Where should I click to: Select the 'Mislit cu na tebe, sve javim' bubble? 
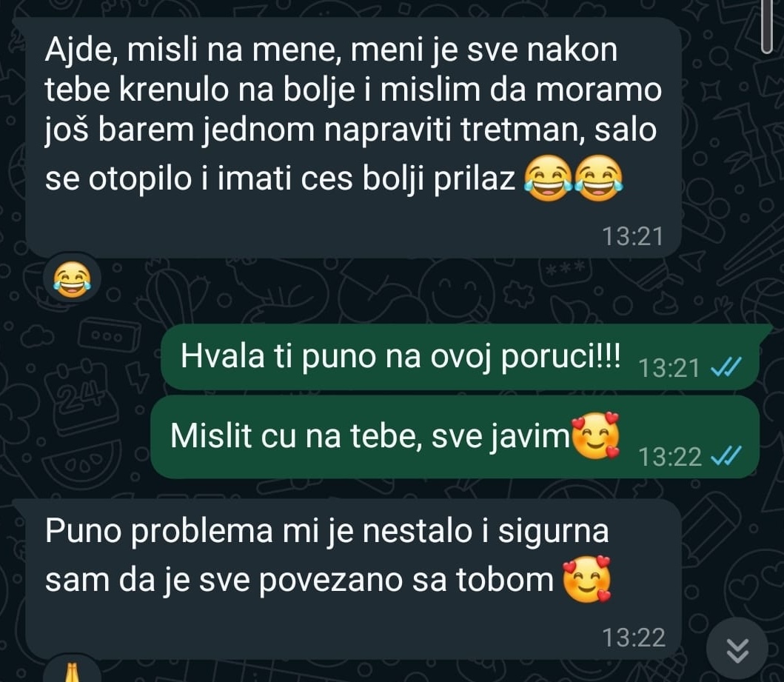tap(455, 437)
